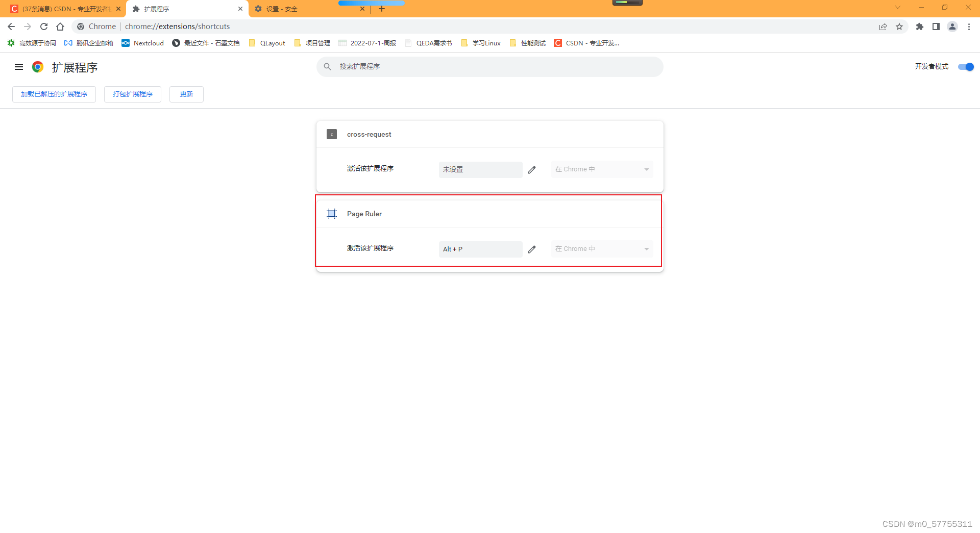Open the extensions page hamburger menu
The height and width of the screenshot is (533, 980).
click(19, 67)
